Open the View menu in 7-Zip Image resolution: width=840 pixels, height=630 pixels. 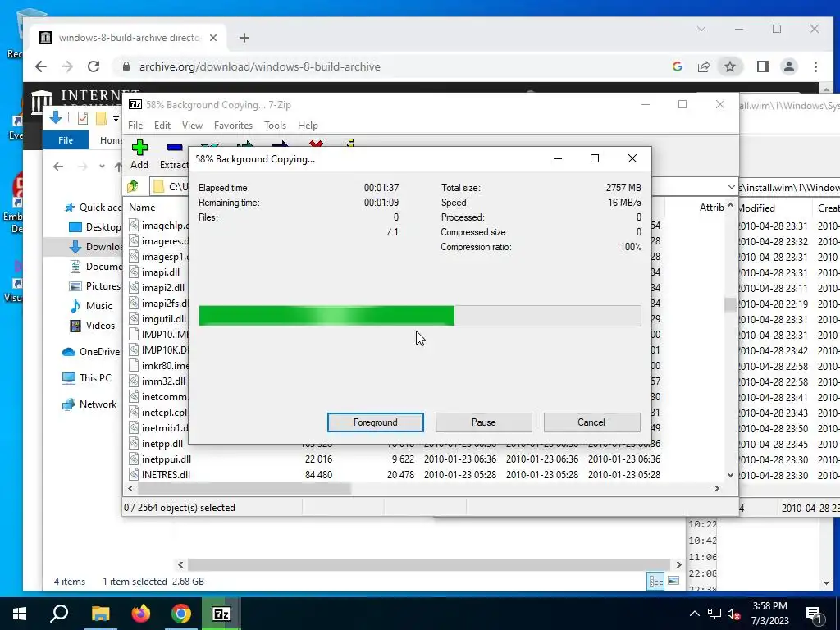pyautogui.click(x=192, y=126)
